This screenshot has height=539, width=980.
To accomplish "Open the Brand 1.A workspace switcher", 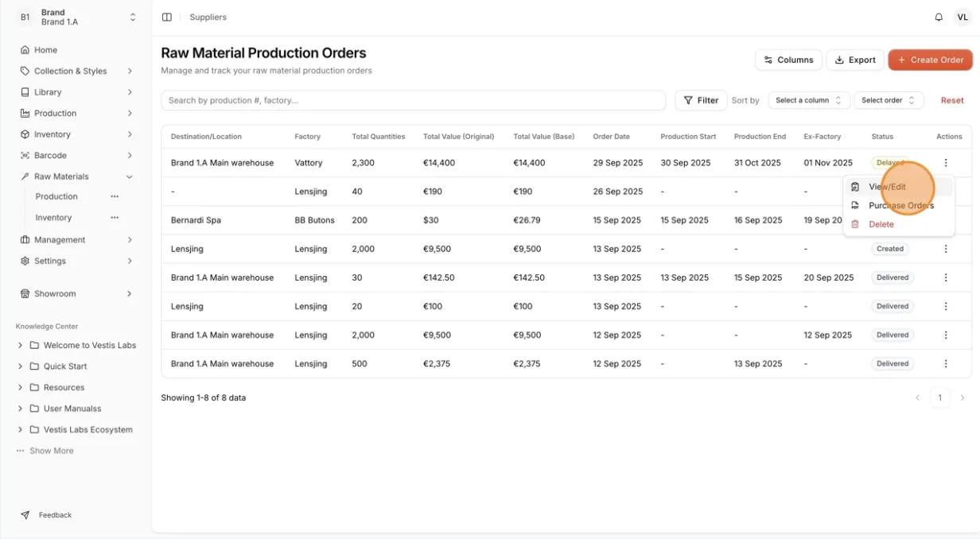I will (77, 17).
